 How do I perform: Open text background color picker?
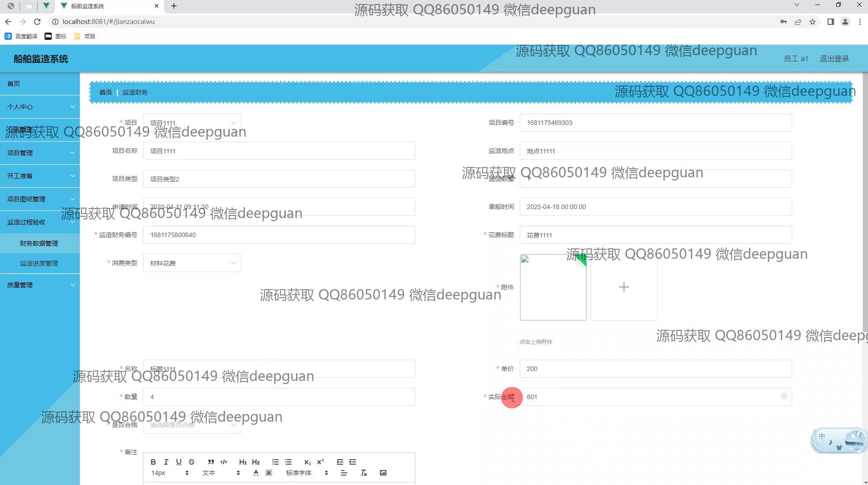(x=269, y=473)
